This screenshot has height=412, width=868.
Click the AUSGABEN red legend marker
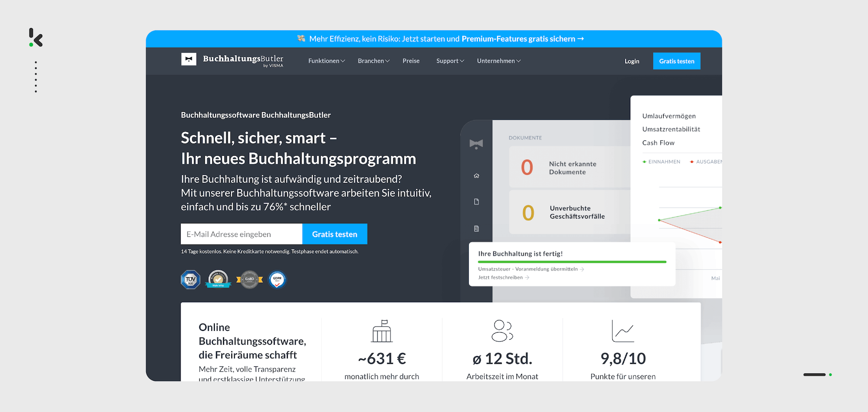[x=692, y=162]
